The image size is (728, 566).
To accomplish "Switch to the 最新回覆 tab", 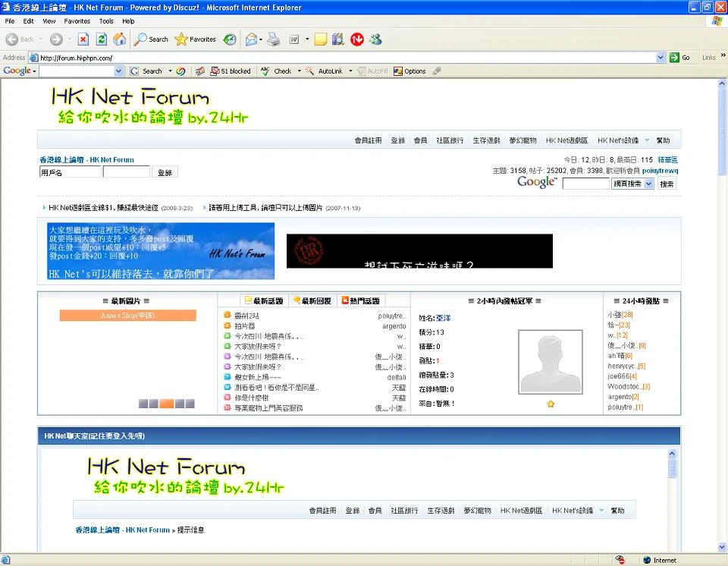I will pyautogui.click(x=315, y=299).
